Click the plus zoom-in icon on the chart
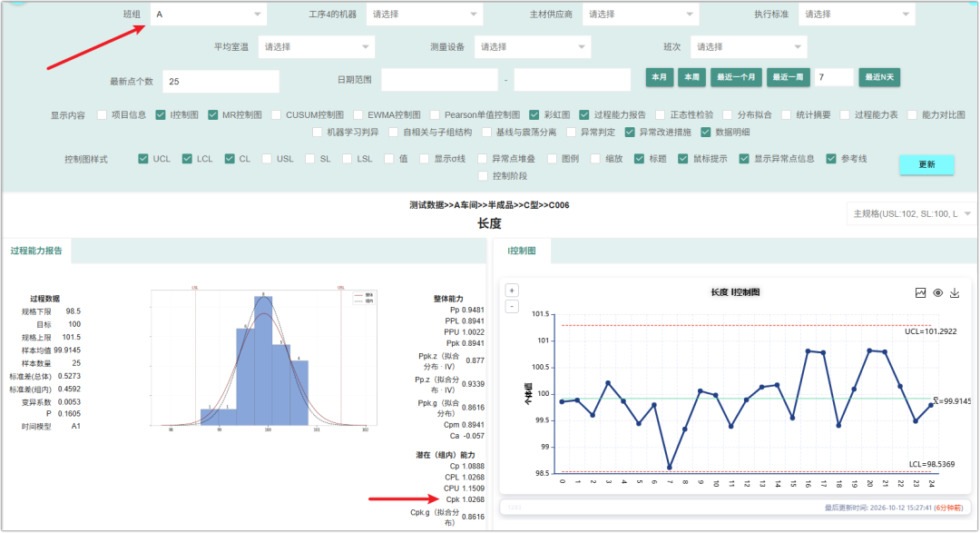Image resolution: width=980 pixels, height=533 pixels. [x=512, y=291]
